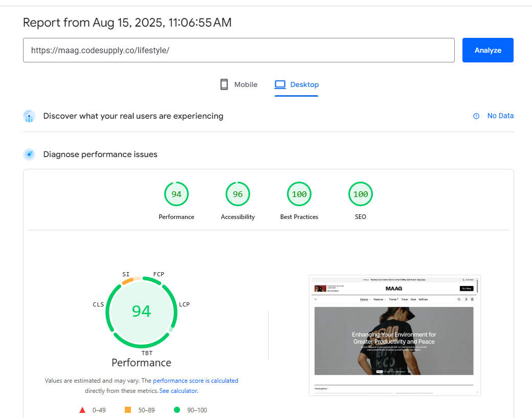Select the Desktop tab
The height and width of the screenshot is (418, 532).
[x=297, y=84]
